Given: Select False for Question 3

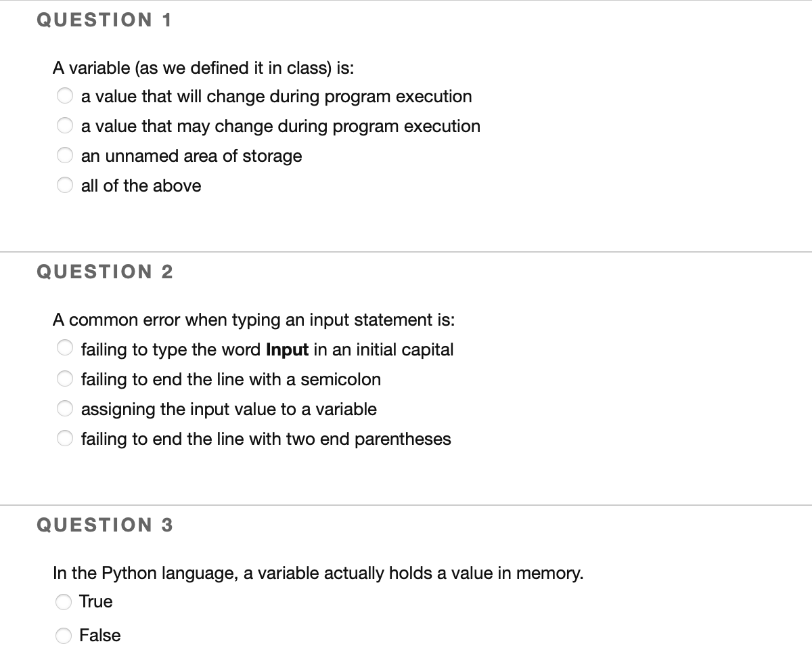Looking at the screenshot, I should pos(64,635).
